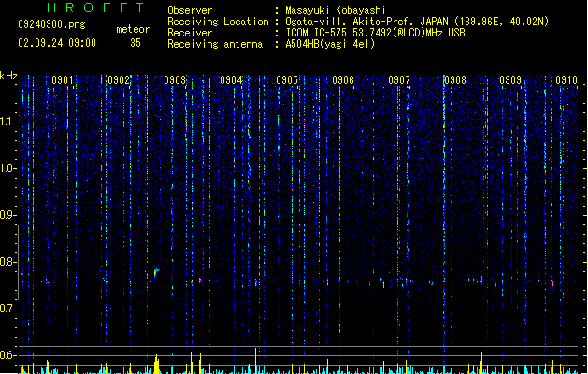
Task: Click the 1.0 kHz axis label
Action: pos(7,168)
